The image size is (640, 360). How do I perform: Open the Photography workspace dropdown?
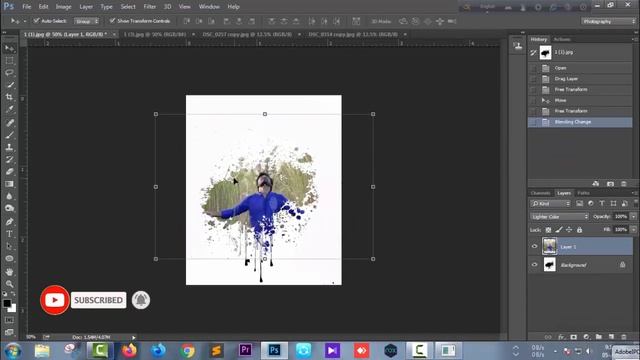[608, 21]
